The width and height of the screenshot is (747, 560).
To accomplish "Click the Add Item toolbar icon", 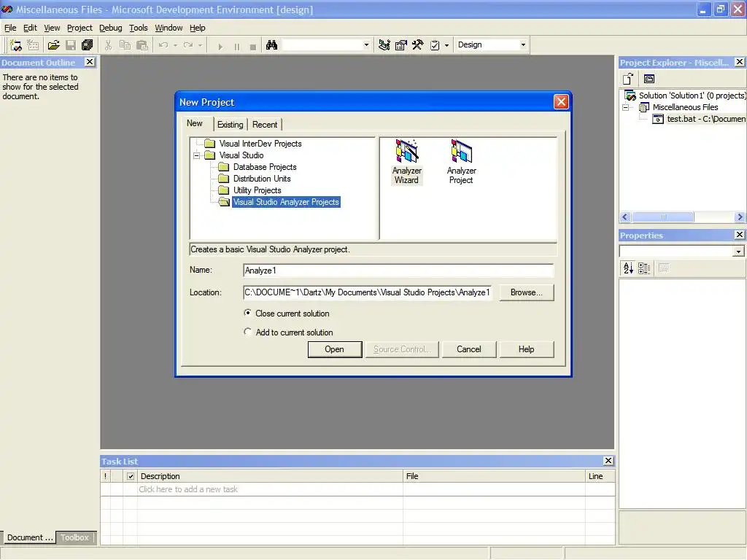I will tap(33, 45).
